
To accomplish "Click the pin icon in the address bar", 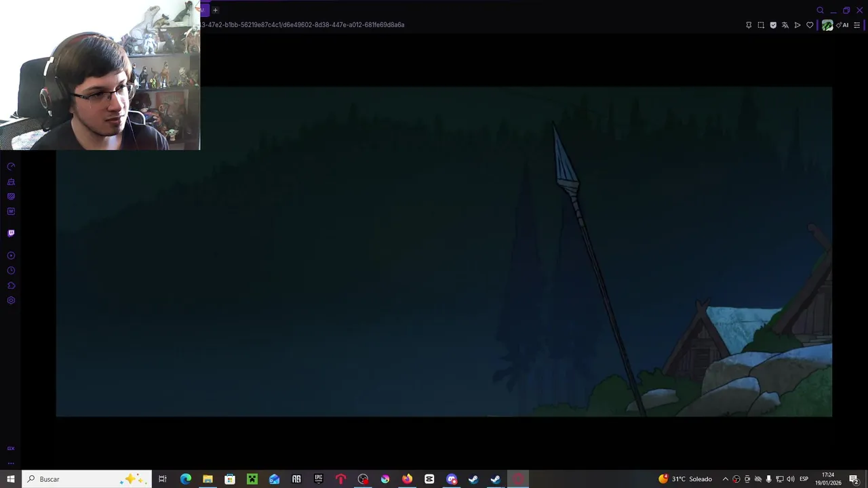I will point(749,25).
